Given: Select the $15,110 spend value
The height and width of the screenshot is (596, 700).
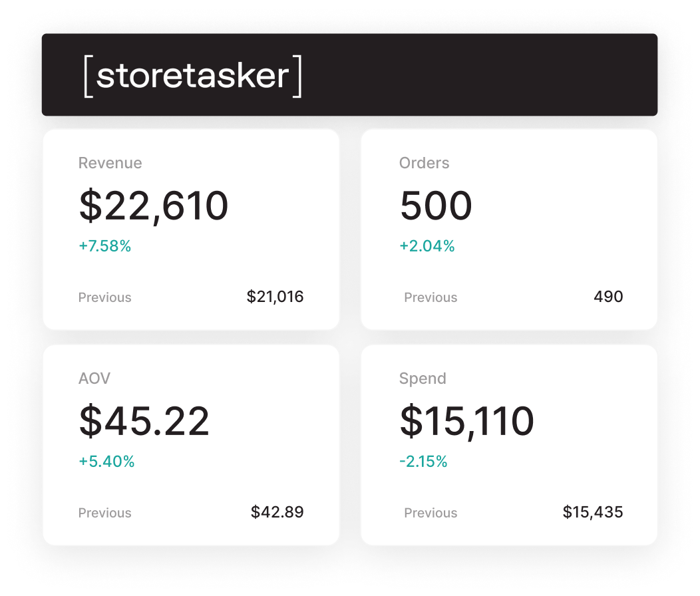Looking at the screenshot, I should point(467,422).
